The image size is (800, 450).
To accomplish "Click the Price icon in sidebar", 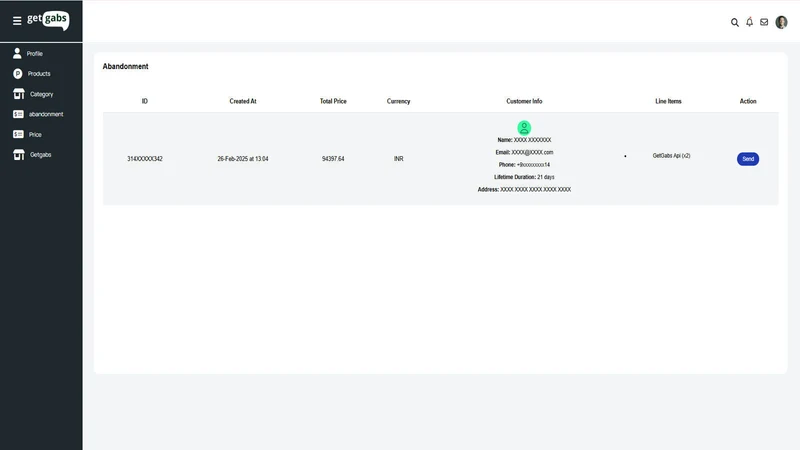I will click(18, 134).
